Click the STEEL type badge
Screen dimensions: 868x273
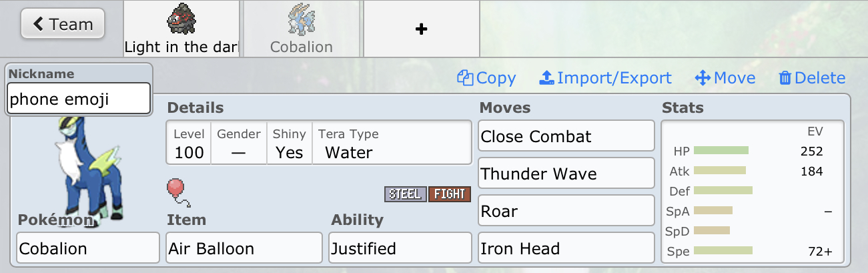tap(405, 194)
